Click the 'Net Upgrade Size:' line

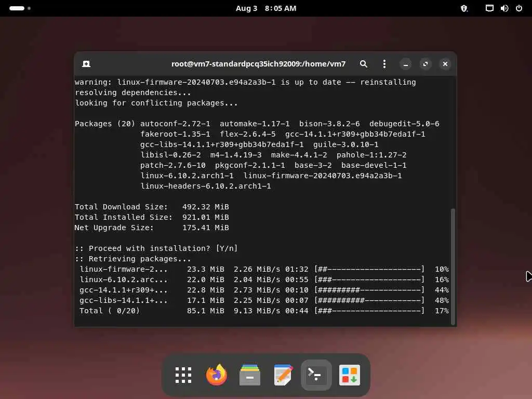(152, 228)
